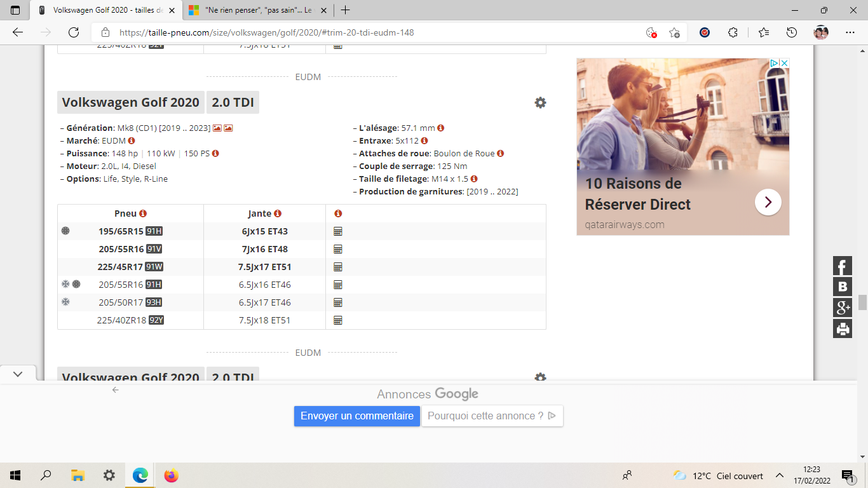Screen dimensions: 868x488
Task: Open the first Génération photo icon
Action: coord(217,128)
